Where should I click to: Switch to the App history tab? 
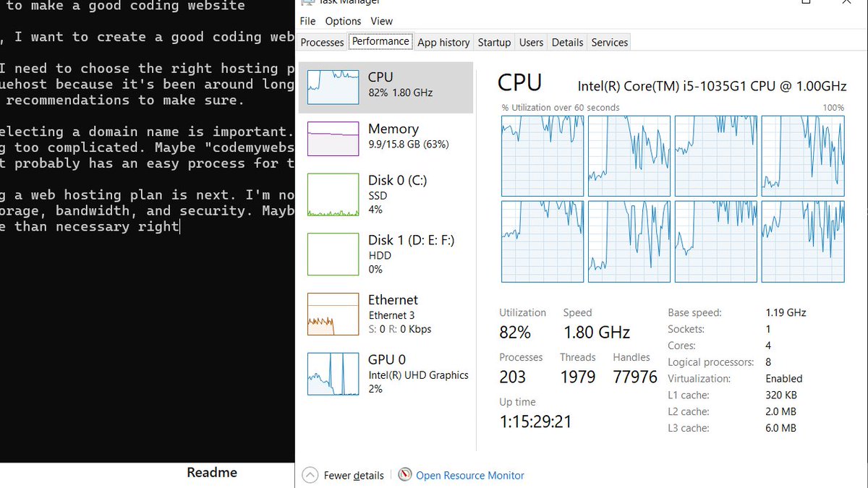coord(443,42)
